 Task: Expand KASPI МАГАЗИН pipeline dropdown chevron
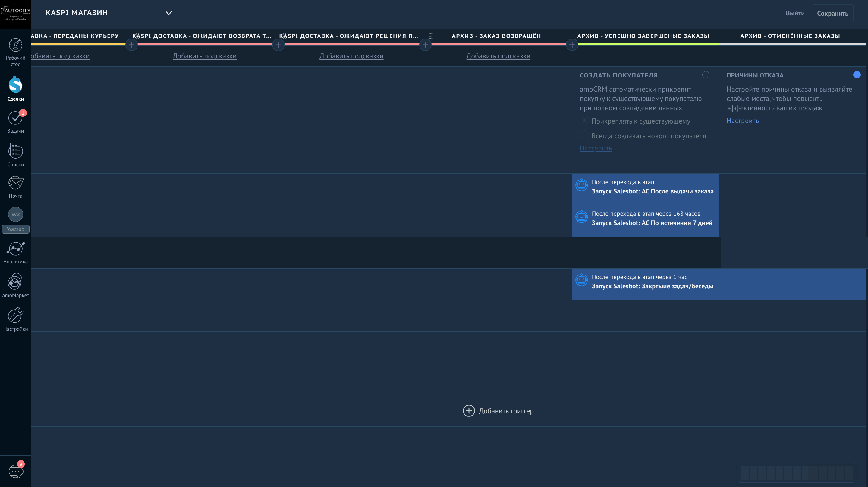click(169, 13)
